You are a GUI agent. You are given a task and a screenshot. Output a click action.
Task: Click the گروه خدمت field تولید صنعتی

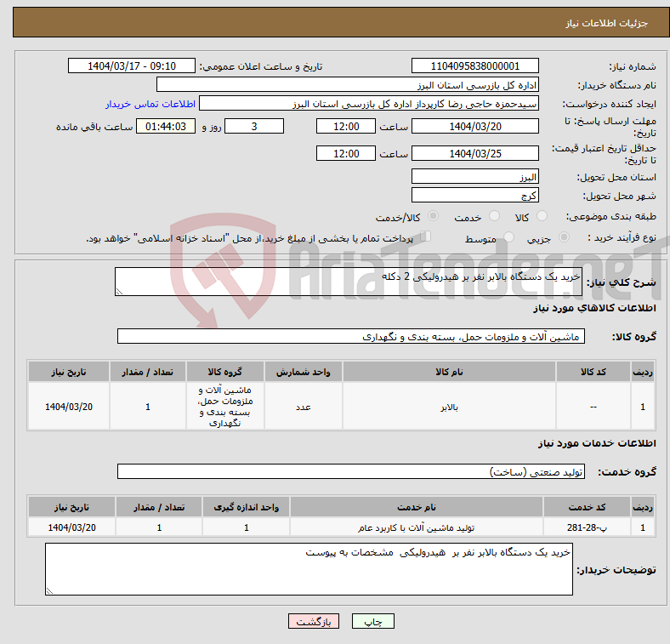351,471
